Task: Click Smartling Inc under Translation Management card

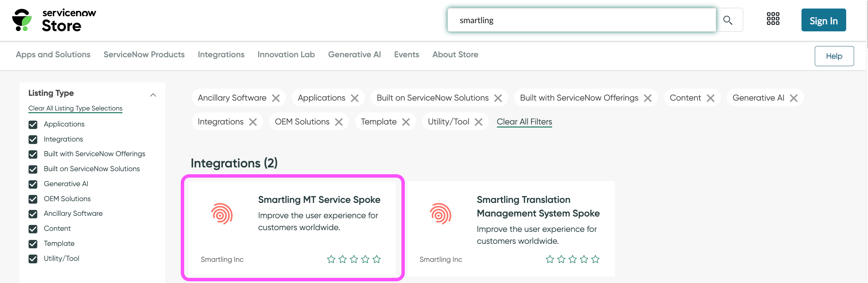Action: point(441,259)
